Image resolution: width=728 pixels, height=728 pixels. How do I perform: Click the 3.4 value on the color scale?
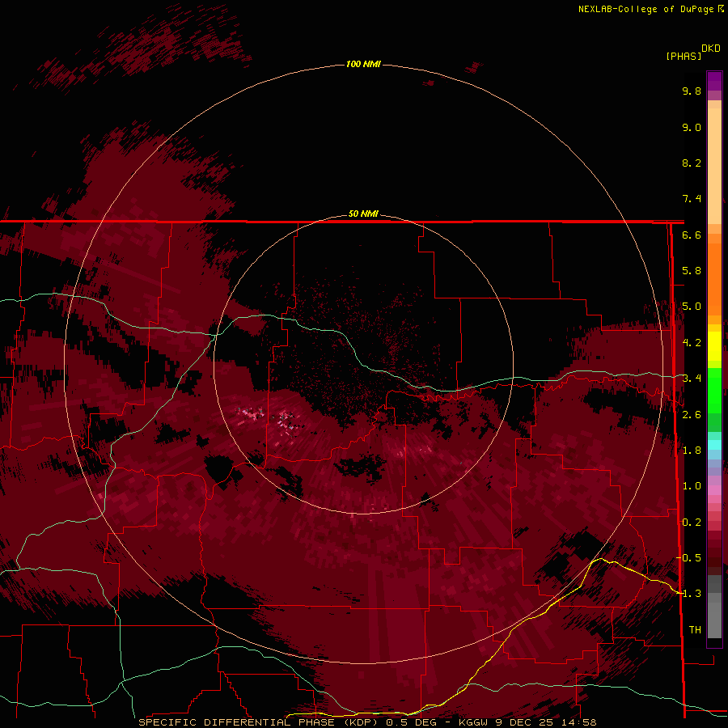pos(692,379)
